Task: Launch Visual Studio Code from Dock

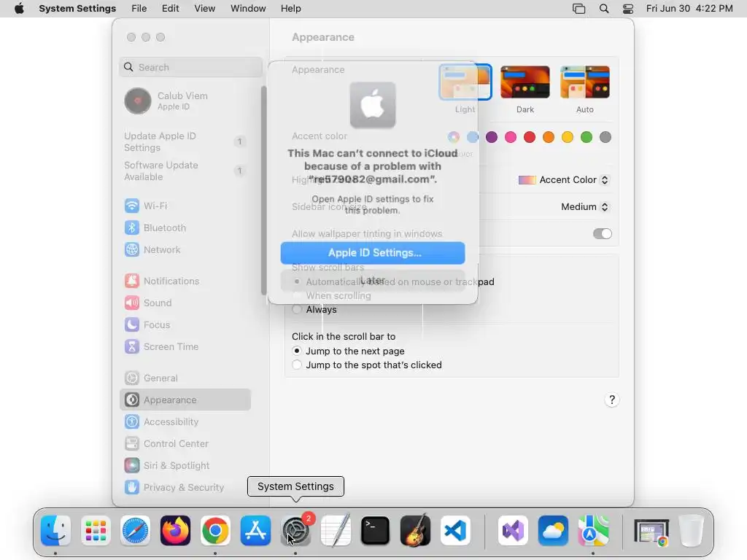Action: (455, 531)
